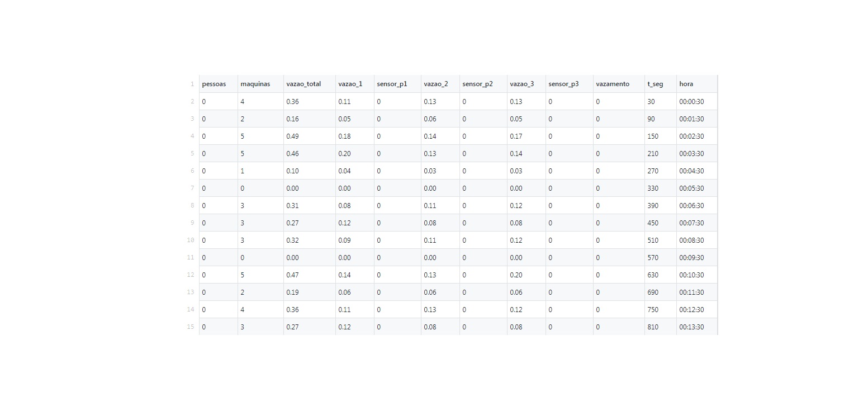Select the 'vazao_total' header cell
The image size is (868, 401).
303,84
